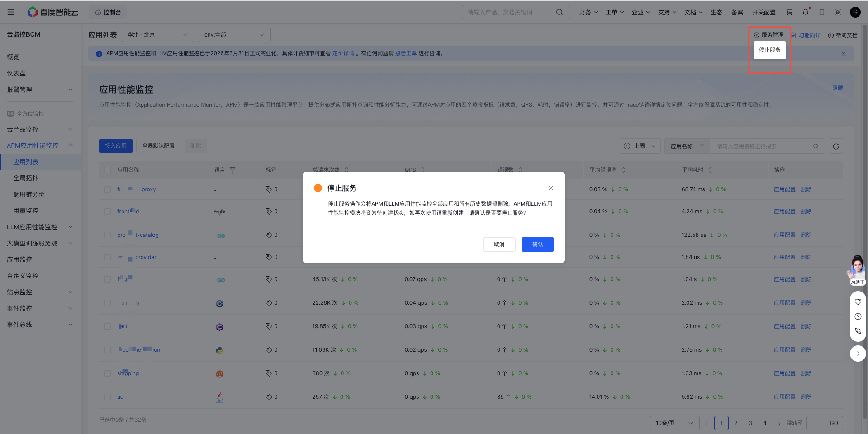
Task: Click the 确认 button in dialog
Action: (x=537, y=245)
